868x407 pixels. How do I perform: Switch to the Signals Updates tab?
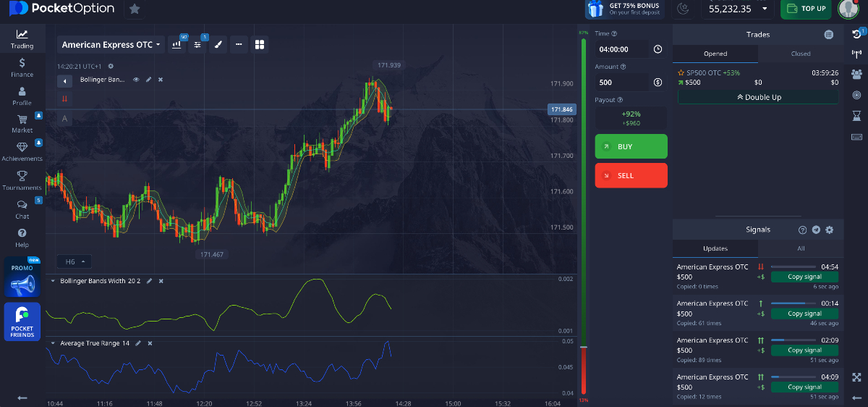tap(715, 248)
